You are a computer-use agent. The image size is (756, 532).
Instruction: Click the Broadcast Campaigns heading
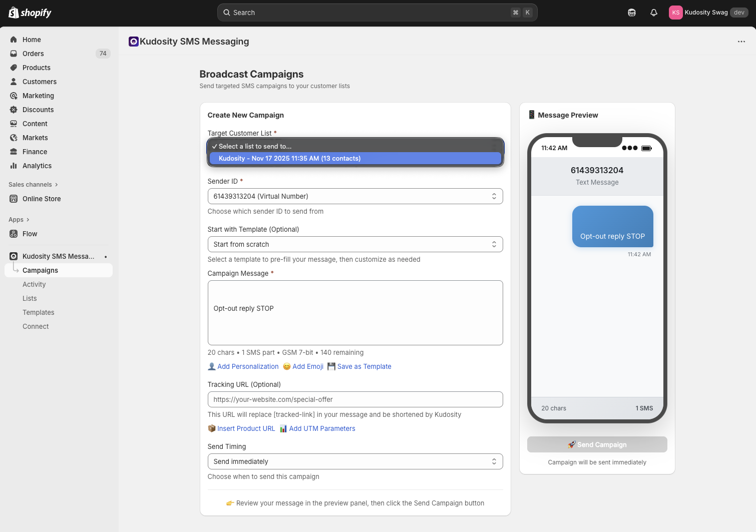pos(251,74)
